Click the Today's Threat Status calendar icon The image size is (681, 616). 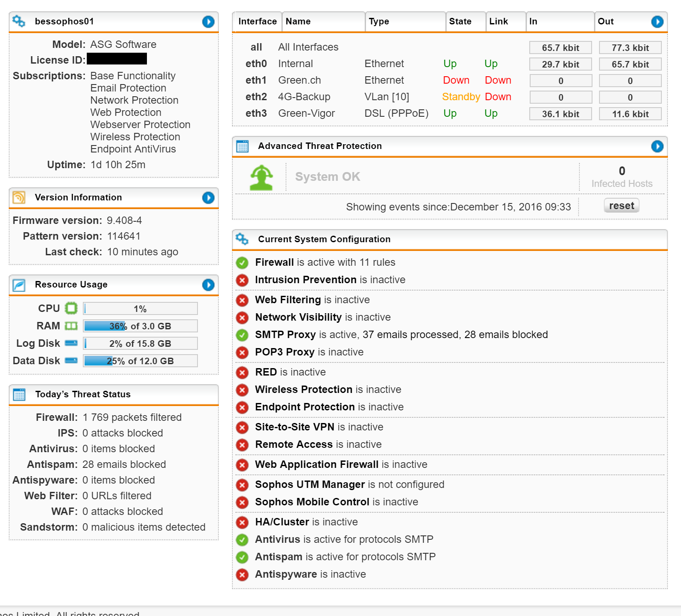19,394
